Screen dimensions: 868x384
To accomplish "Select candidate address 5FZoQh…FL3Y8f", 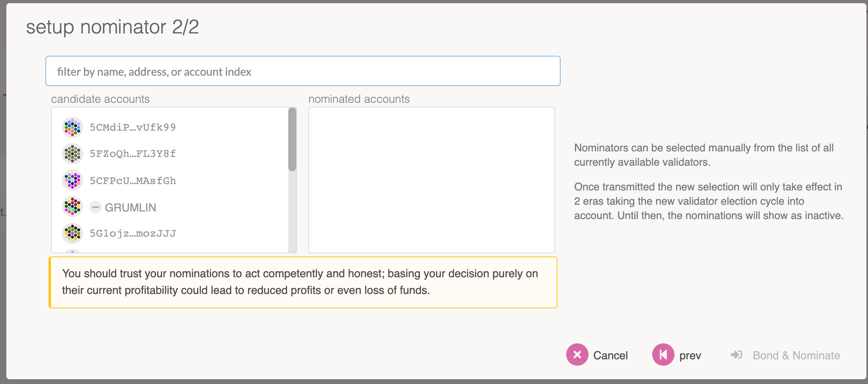I will (x=133, y=154).
